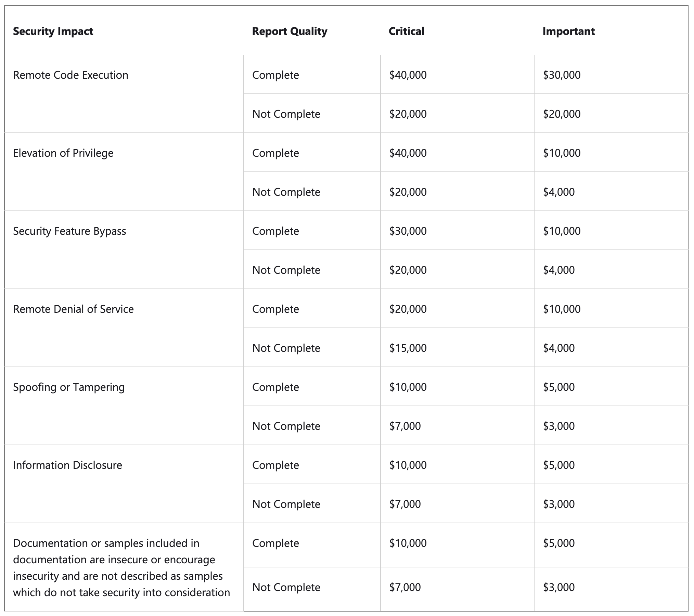Viewport: 694px width, 616px height.
Task: Click Critical $30,000 for Security Feature Bypass
Action: pyautogui.click(x=408, y=231)
